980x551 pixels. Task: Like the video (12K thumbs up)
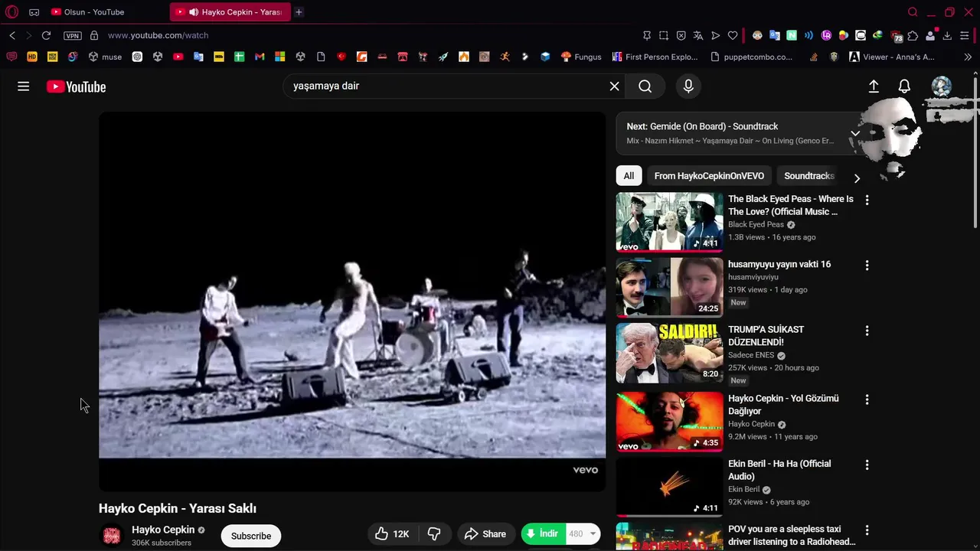[x=393, y=534]
